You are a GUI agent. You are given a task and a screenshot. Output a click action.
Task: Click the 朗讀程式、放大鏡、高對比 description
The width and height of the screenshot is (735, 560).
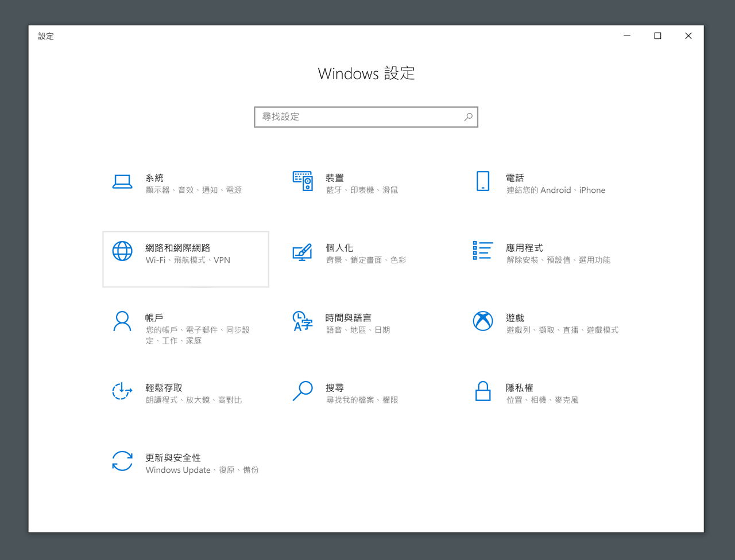[x=194, y=400]
